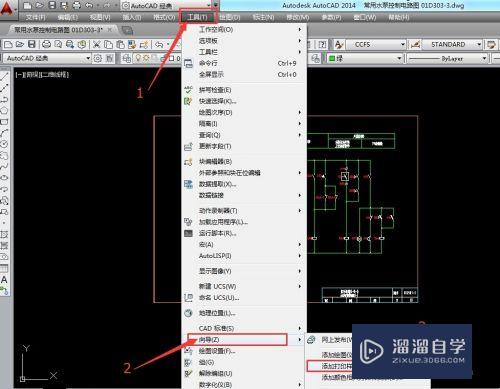Open the 文件(F) menu
Viewport: 500px width, 389px height.
coord(35,17)
